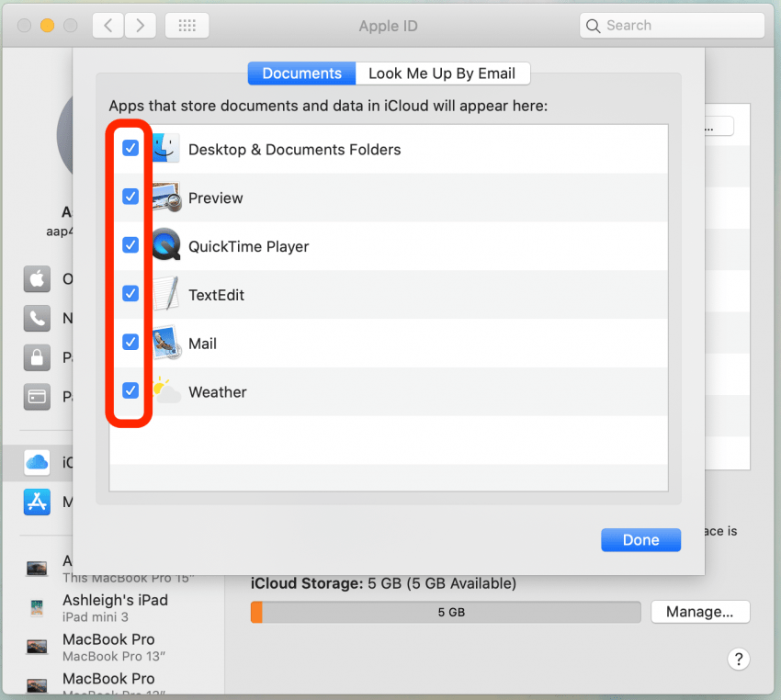The height and width of the screenshot is (700, 781).
Task: Open the help question mark button
Action: click(x=738, y=659)
